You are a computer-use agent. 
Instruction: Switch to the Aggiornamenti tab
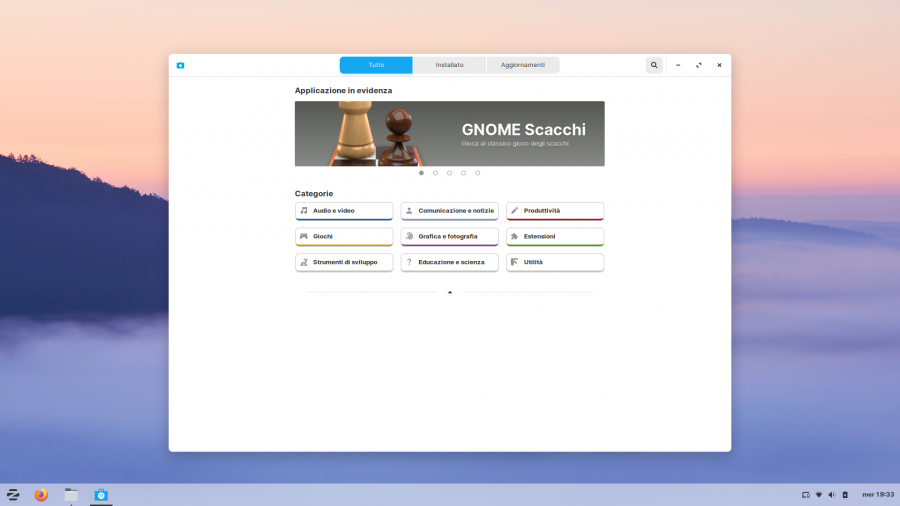(522, 65)
